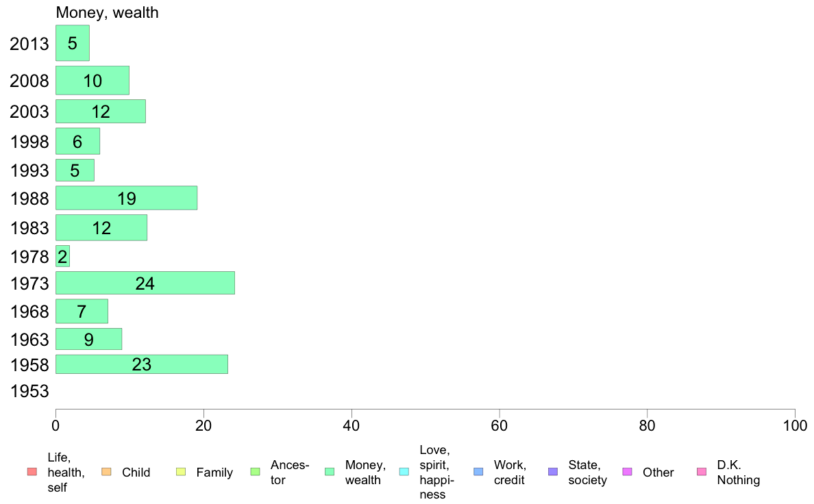Click the 1953 year label
Viewport: 814px width, 504px height.
pos(29,391)
